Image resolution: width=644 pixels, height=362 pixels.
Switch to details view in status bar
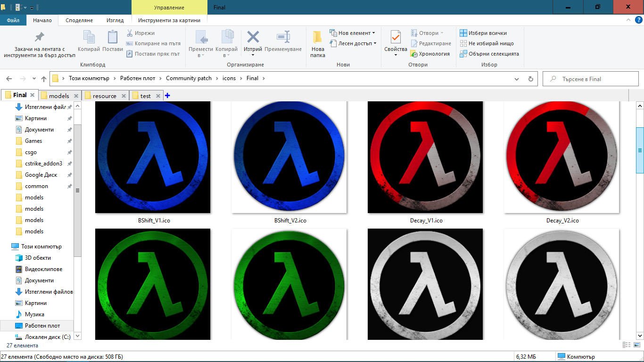tap(627, 345)
